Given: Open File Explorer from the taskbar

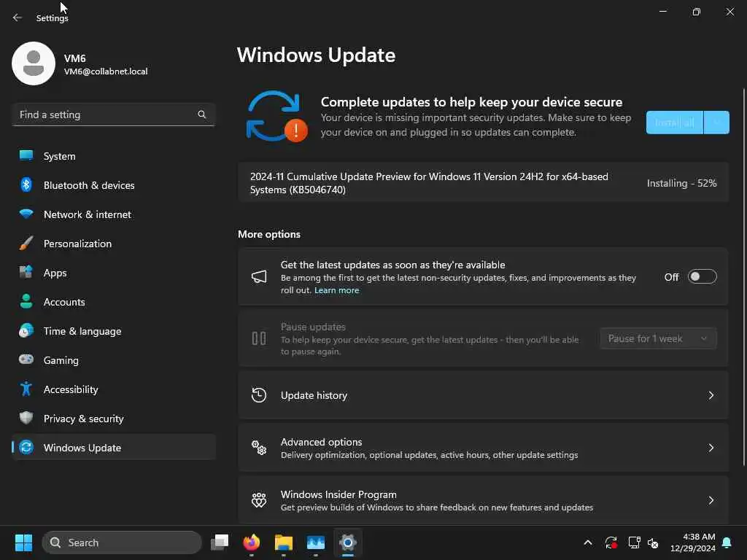Looking at the screenshot, I should click(x=284, y=542).
